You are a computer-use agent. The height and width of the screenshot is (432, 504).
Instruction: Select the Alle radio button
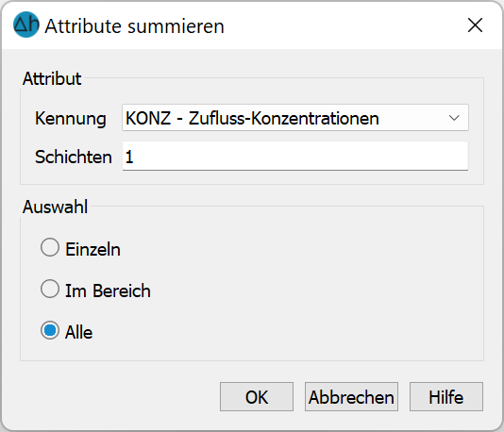(50, 330)
